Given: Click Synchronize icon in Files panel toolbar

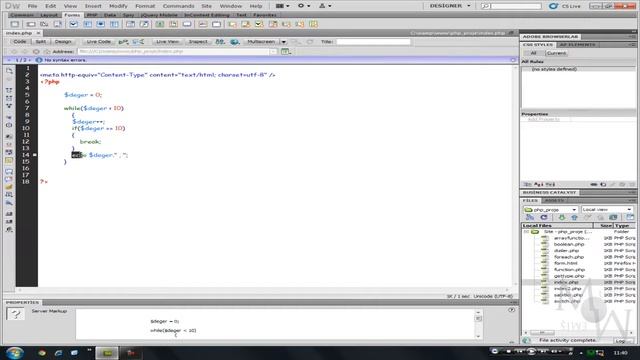Looking at the screenshot, I should [x=613, y=218].
